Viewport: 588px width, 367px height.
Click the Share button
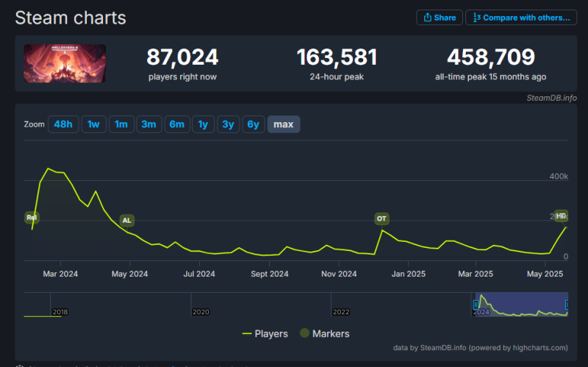[439, 18]
